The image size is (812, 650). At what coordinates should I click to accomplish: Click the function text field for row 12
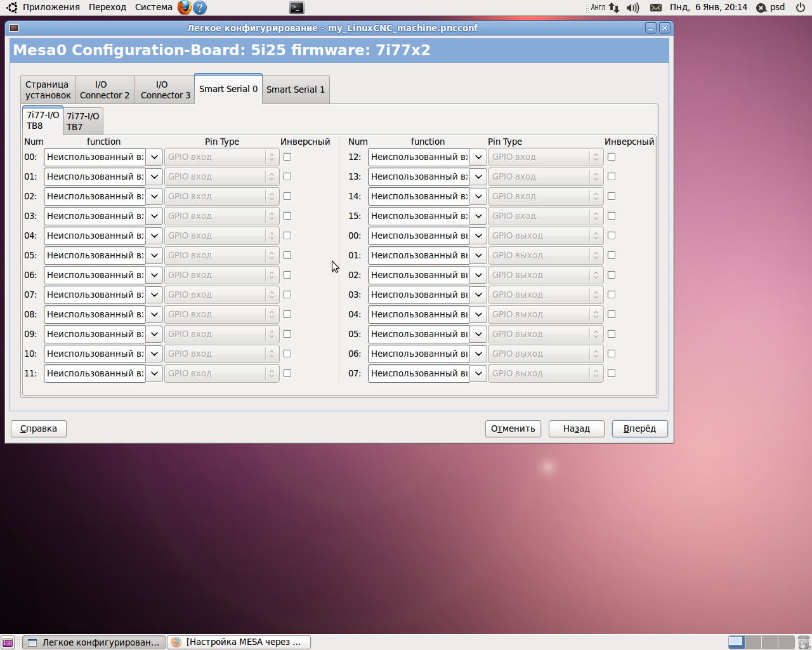coord(419,157)
